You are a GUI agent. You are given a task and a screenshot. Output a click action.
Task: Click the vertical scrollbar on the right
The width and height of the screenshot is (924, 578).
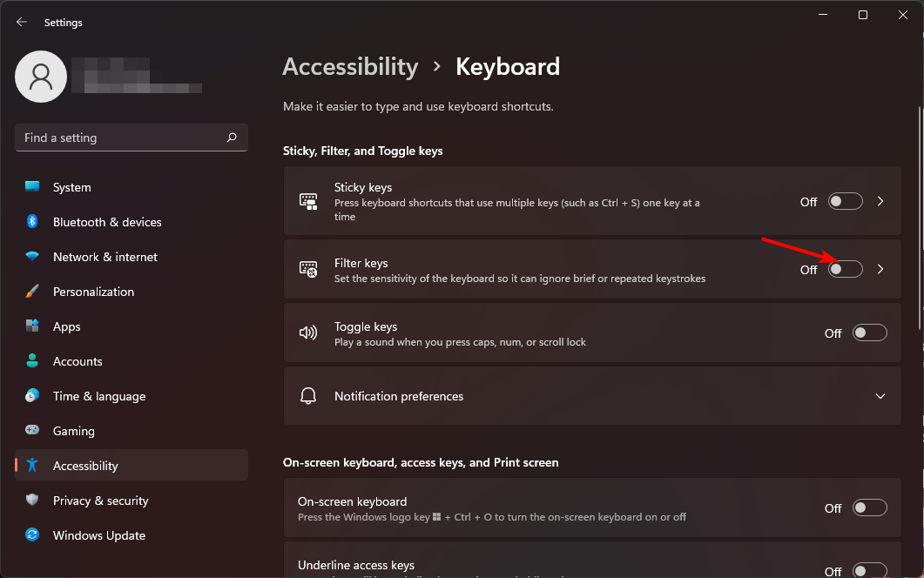920,218
